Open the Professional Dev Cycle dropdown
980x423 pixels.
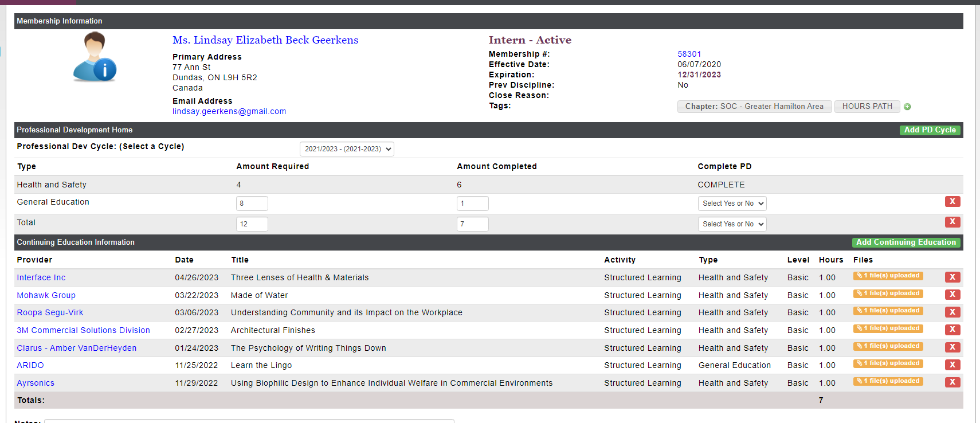coord(347,149)
